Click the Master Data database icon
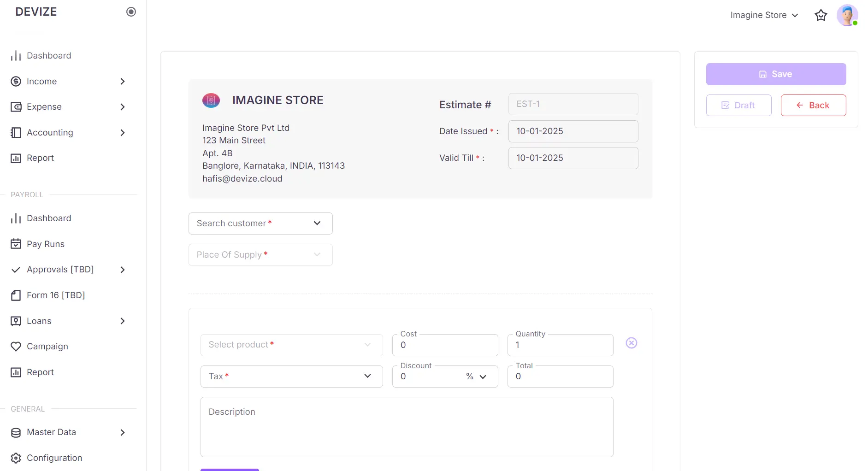This screenshot has width=868, height=471. click(x=16, y=432)
